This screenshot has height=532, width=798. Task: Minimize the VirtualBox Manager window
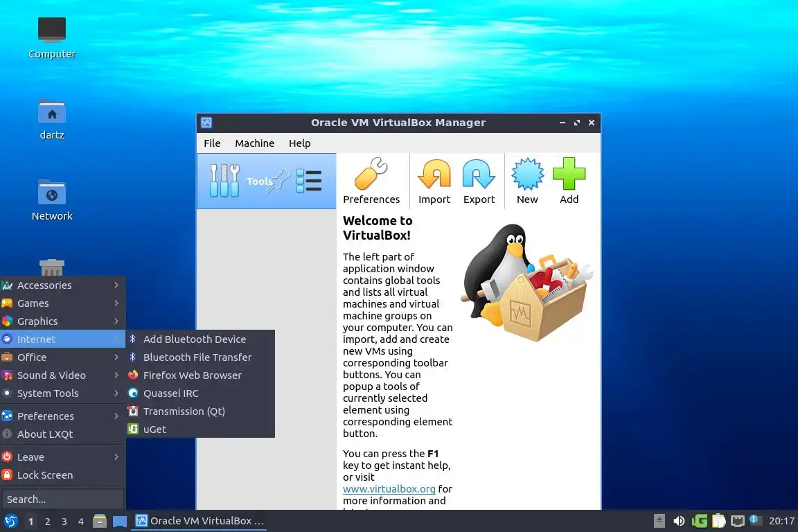pos(562,123)
